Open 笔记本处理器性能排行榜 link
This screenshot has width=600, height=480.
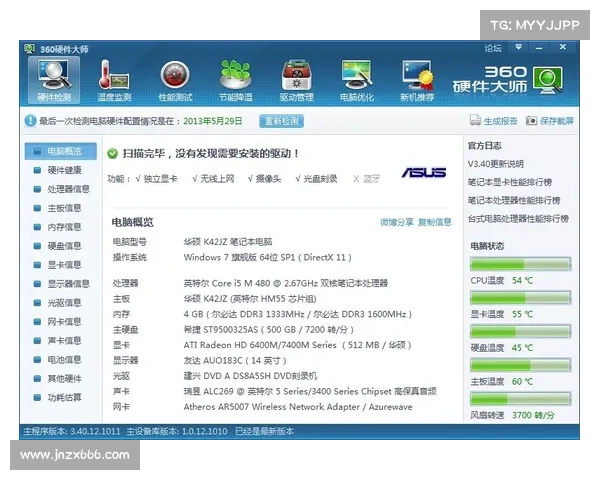coord(514,200)
